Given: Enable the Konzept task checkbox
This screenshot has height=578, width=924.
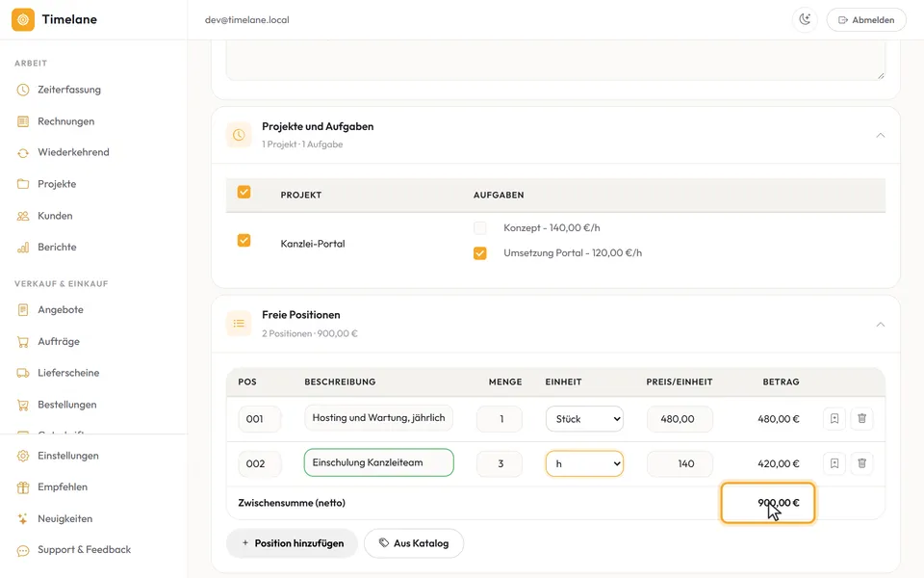Looking at the screenshot, I should point(480,227).
